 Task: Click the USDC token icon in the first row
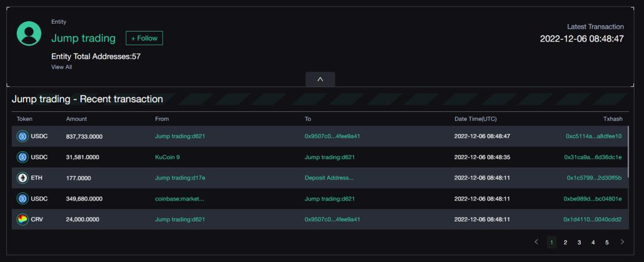[23, 136]
